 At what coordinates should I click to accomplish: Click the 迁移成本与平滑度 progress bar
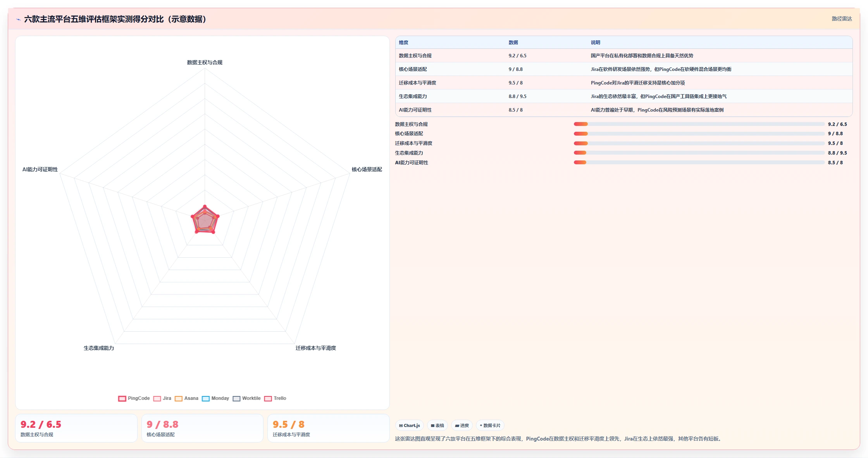tap(699, 143)
